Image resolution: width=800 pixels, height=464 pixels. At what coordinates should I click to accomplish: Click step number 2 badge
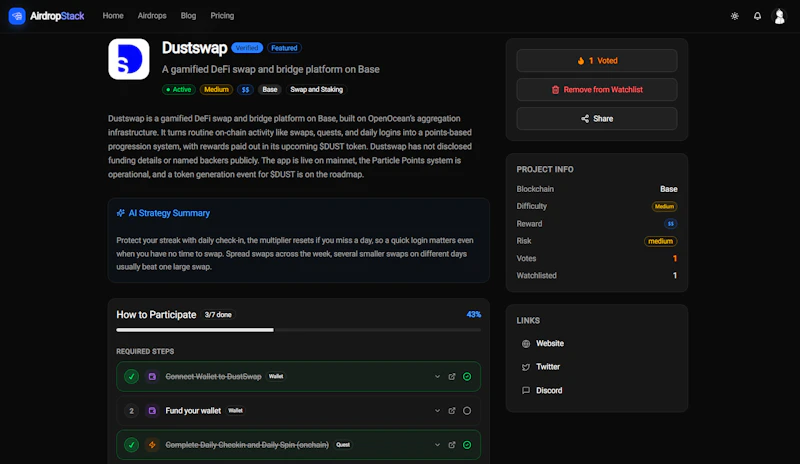pos(132,411)
